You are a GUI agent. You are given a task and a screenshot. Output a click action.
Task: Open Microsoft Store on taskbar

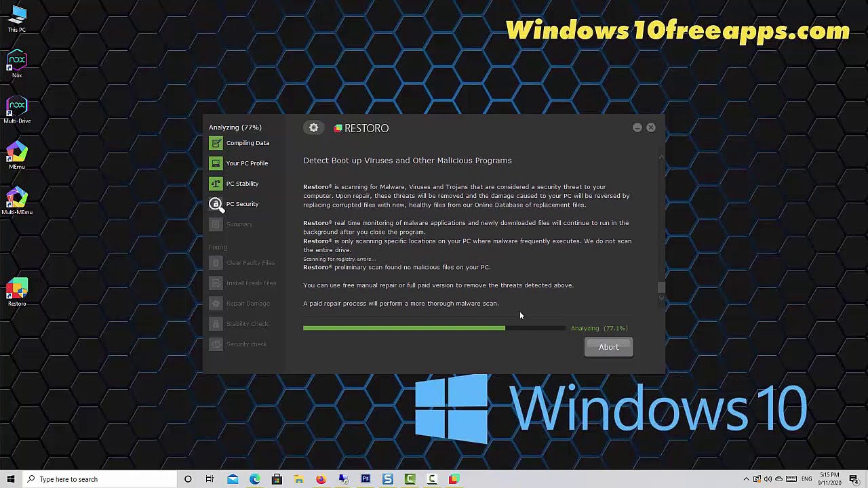coord(277,479)
